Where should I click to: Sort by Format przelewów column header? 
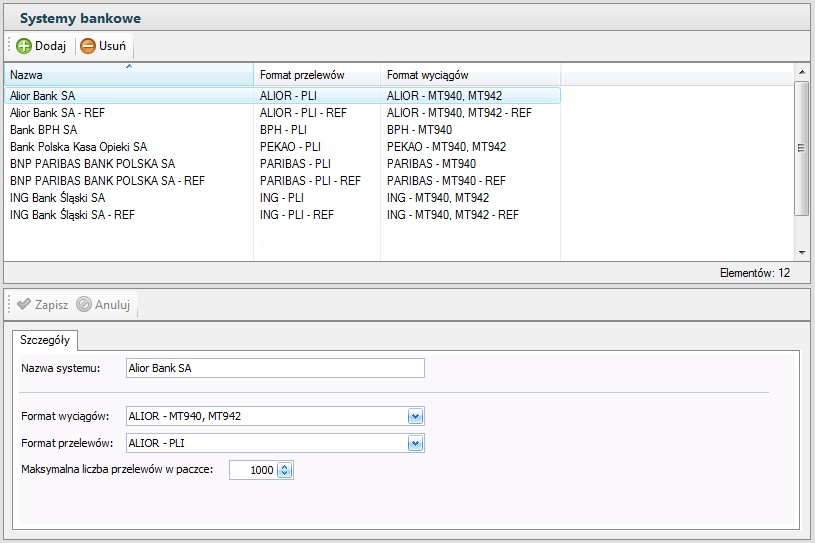[317, 75]
